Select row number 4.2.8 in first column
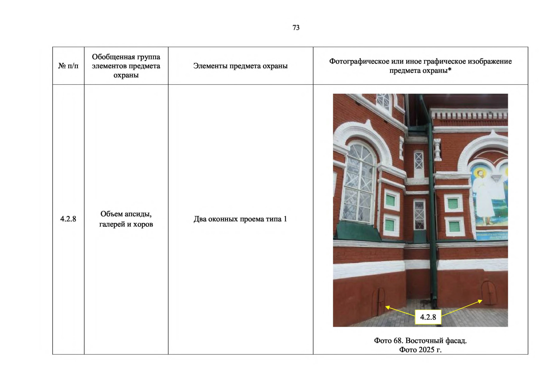 tap(68, 219)
